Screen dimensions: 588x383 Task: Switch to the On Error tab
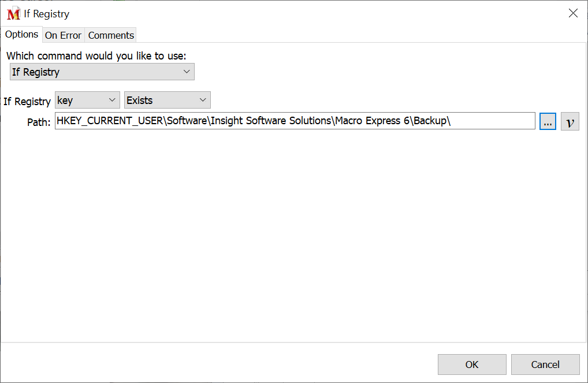coord(63,35)
